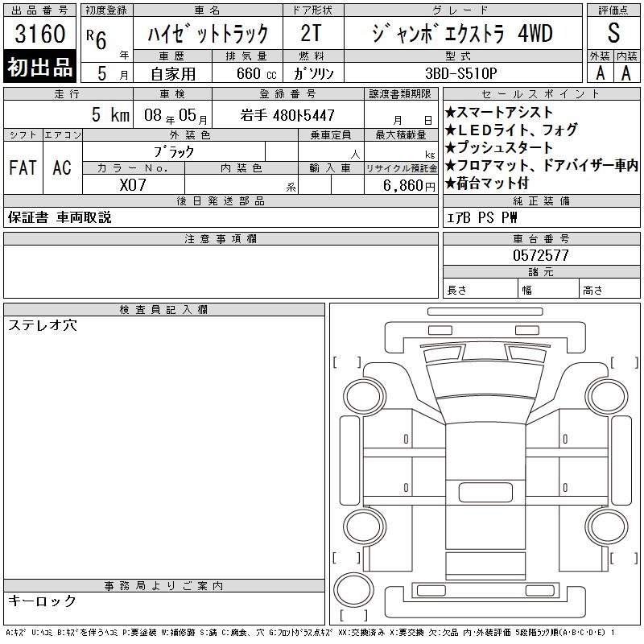Select the chassis number 0572577
Image resolution: width=644 pixels, height=644 pixels.
[540, 255]
